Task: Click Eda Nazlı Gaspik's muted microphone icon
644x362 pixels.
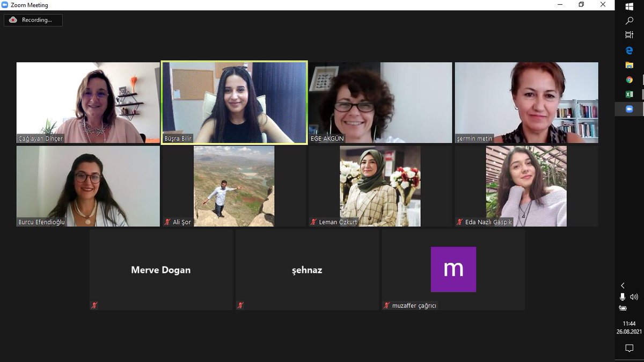Action: point(460,222)
